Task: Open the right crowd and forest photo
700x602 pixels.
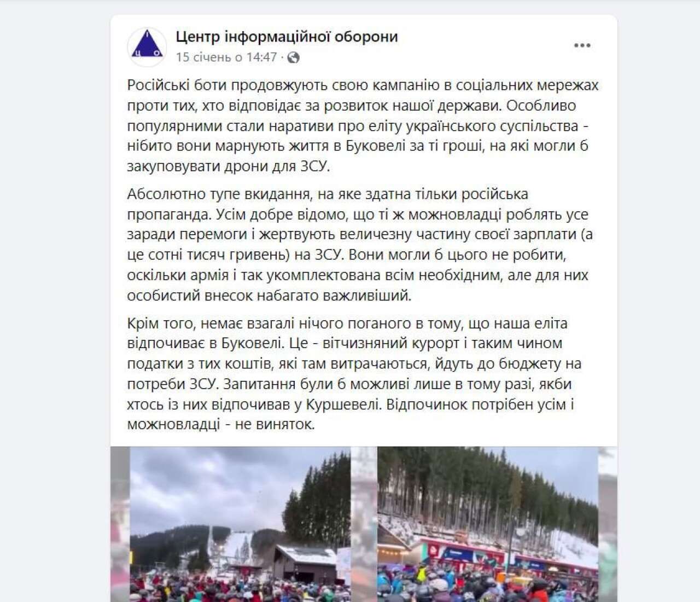Action: tap(488, 524)
